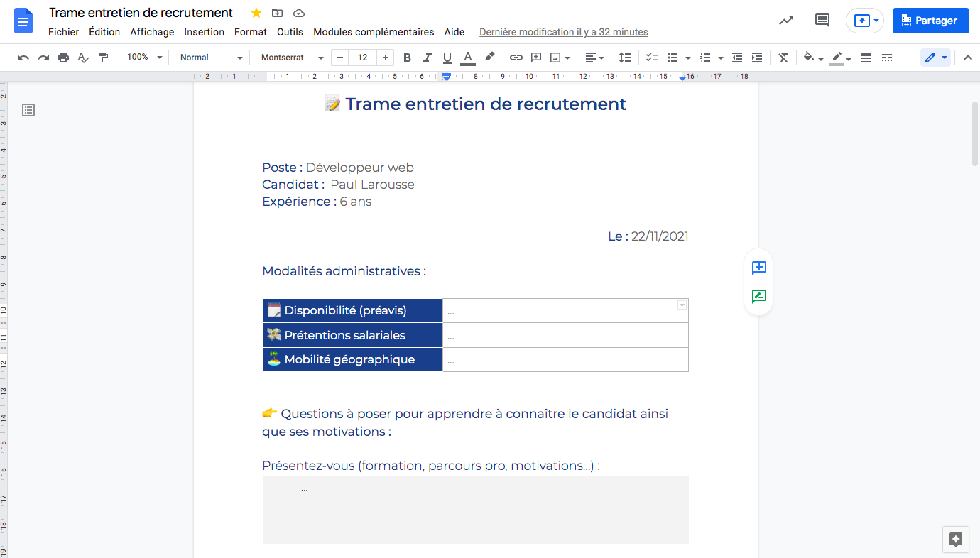Decrease paragraph indent
This screenshot has width=980, height=558.
pos(737,58)
